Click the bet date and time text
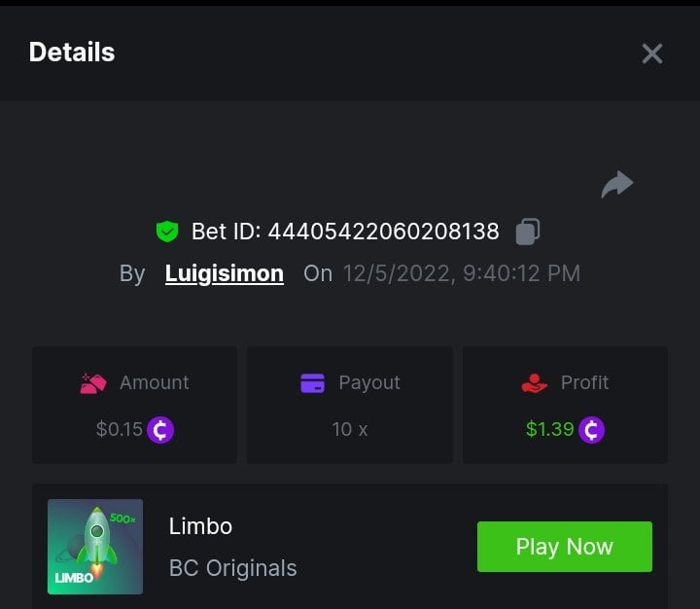This screenshot has width=700, height=609. [x=461, y=273]
